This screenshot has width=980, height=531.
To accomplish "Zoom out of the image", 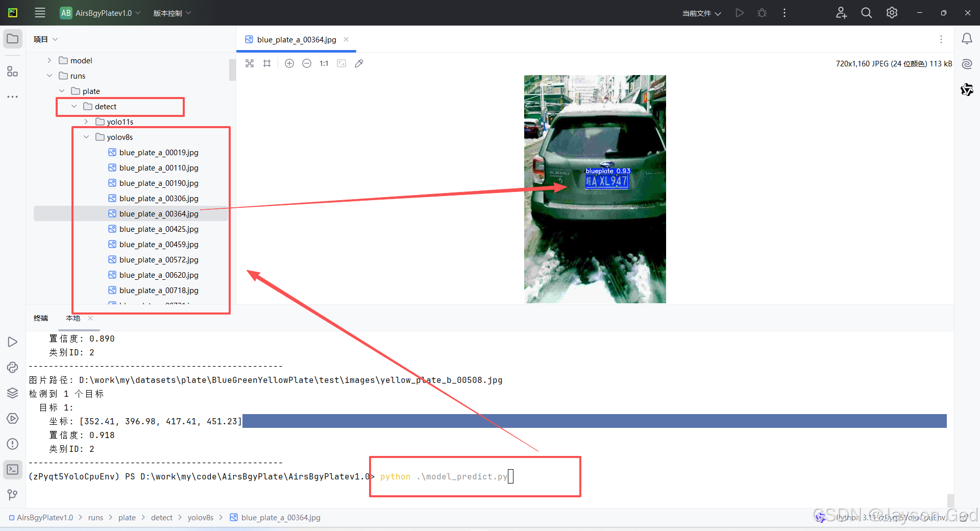I will (x=307, y=63).
